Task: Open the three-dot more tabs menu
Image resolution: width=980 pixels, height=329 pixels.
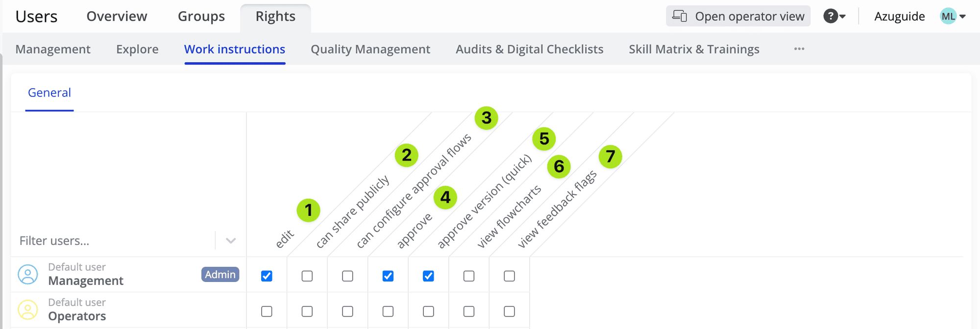Action: [799, 49]
